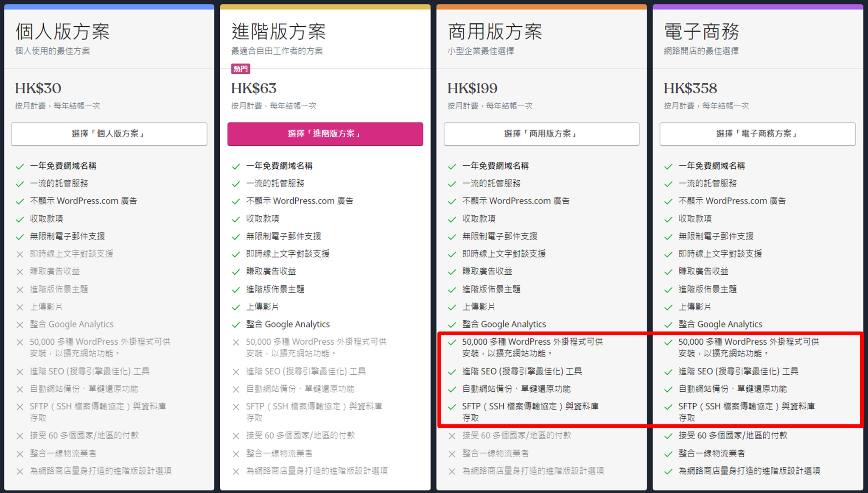Click the X icon beside 進階版 自動網站備份
Screen dimensions: 868x493
tap(236, 389)
